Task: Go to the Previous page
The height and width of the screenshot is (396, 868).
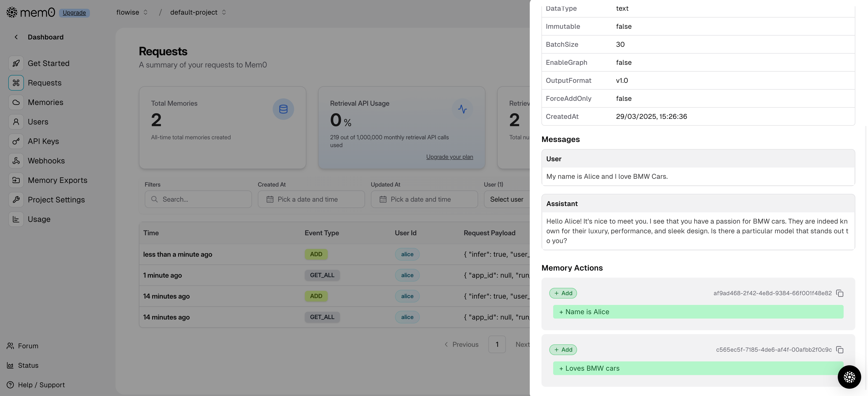Action: (461, 344)
